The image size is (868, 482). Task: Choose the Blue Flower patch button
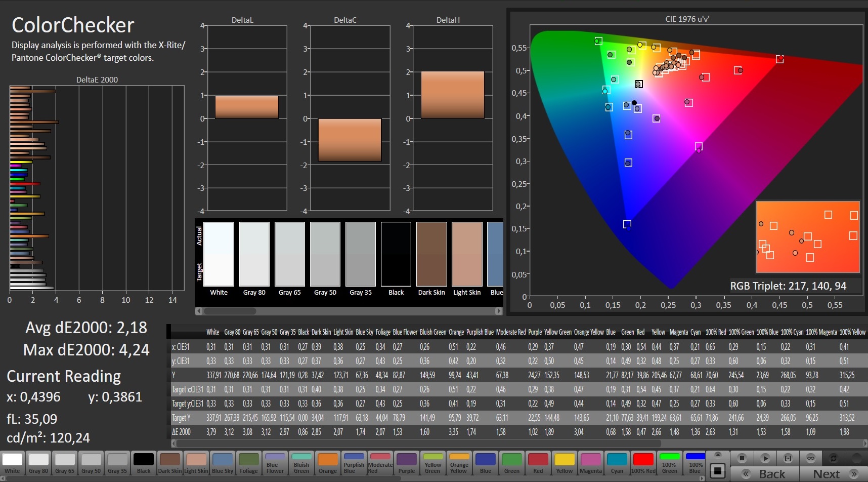pos(275,463)
